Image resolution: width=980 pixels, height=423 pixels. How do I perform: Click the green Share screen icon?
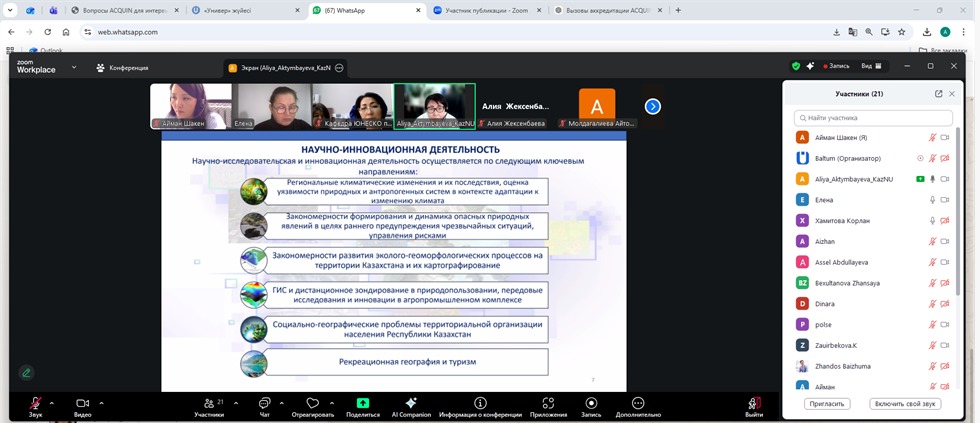[362, 403]
